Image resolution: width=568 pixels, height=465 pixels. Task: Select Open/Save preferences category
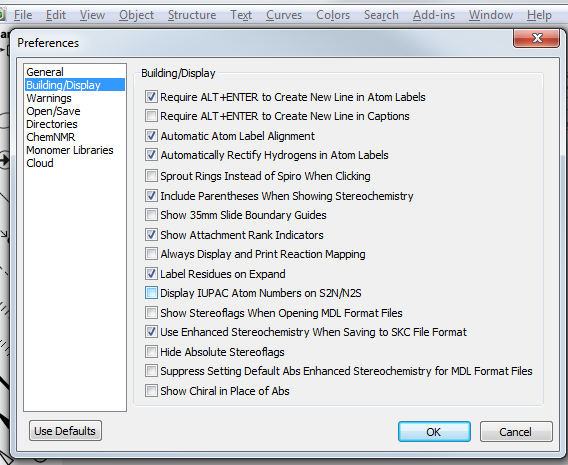pyautogui.click(x=75, y=111)
